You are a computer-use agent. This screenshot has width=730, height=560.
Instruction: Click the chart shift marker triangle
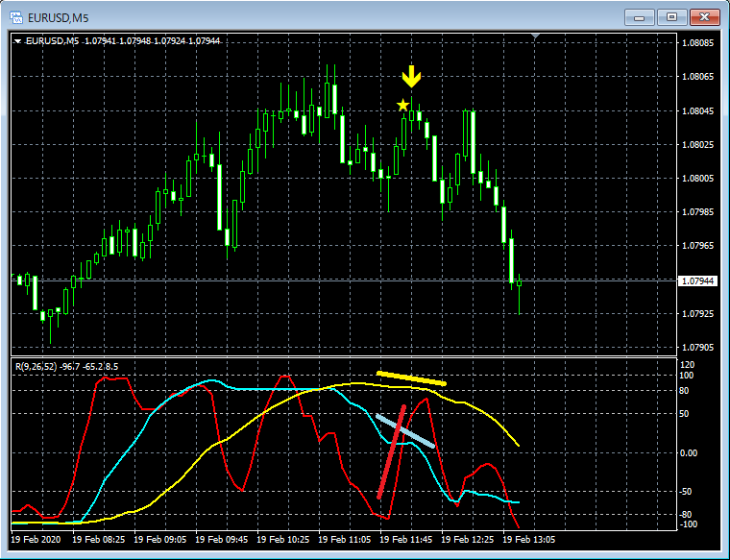535,36
